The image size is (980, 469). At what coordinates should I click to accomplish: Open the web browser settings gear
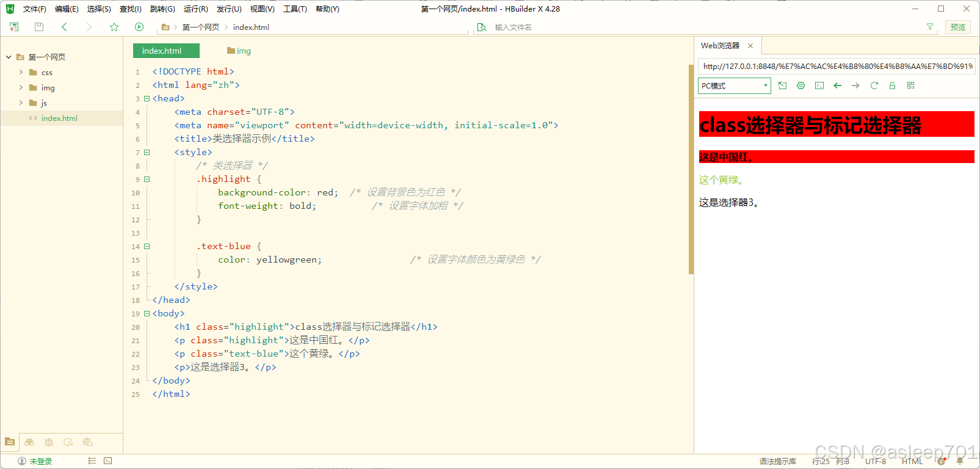click(x=800, y=85)
